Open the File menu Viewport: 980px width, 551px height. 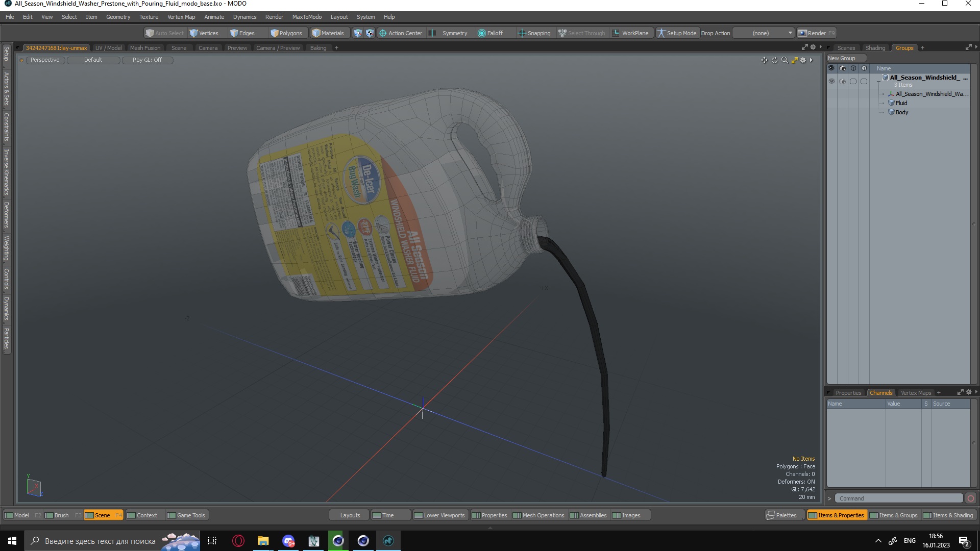tap(10, 17)
